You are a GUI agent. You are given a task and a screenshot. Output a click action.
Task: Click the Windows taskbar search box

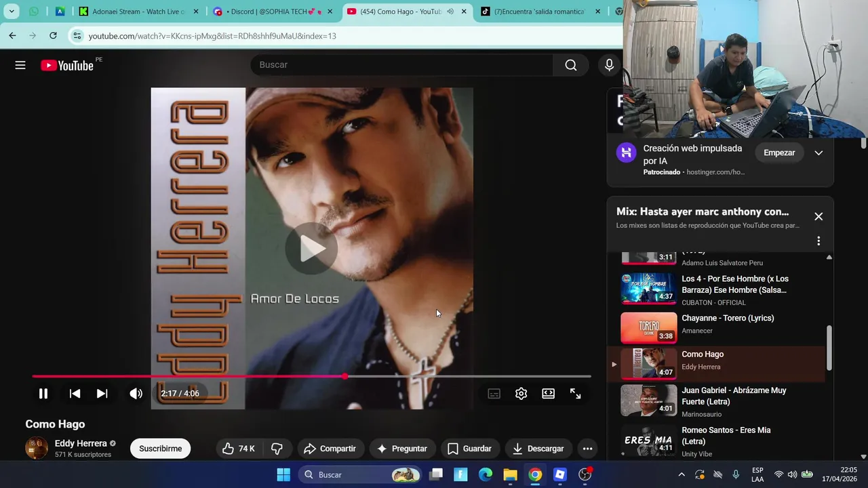(x=359, y=474)
